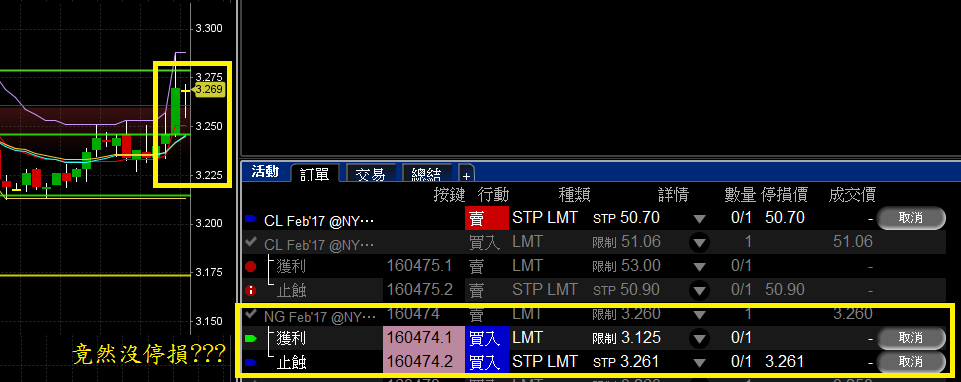Open round dropdown arrow on 限制 3.125 row
961x382 pixels.
click(699, 338)
